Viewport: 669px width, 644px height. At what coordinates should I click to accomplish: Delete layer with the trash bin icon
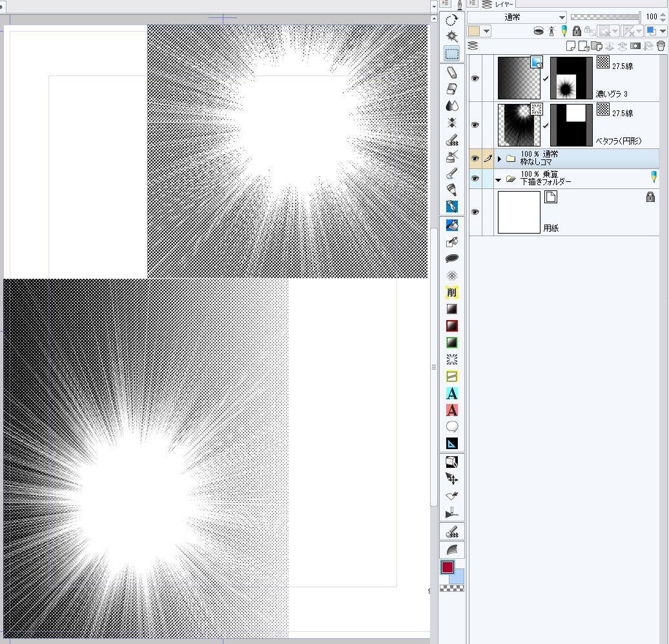click(661, 46)
